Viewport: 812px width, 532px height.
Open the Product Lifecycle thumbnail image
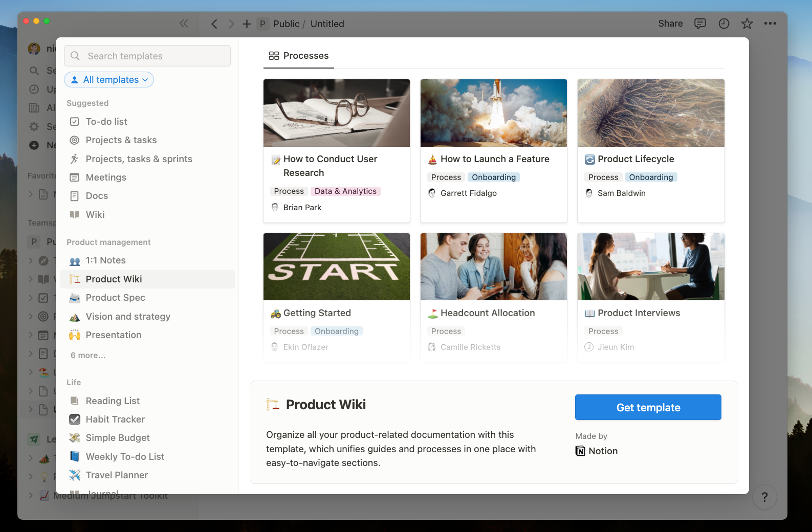coord(651,113)
